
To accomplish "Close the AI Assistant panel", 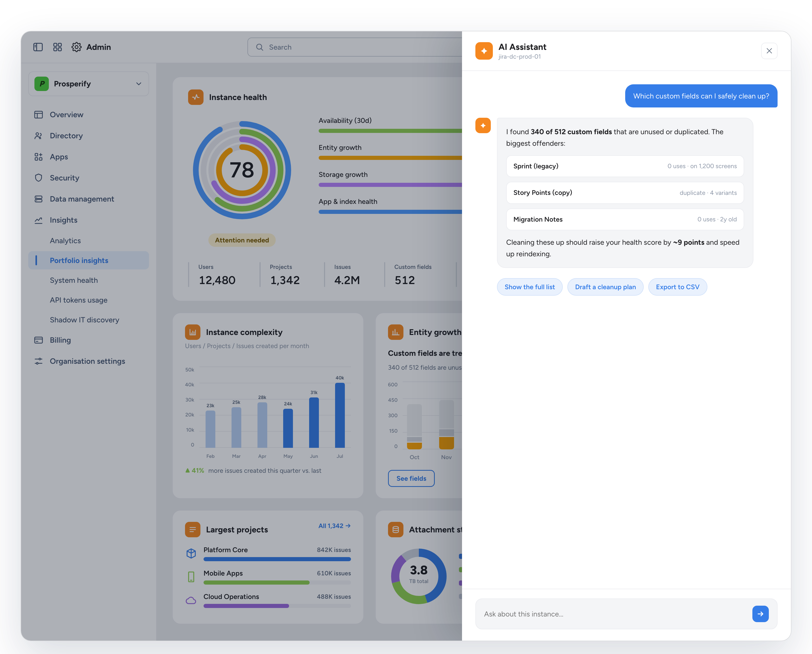I will (x=769, y=51).
